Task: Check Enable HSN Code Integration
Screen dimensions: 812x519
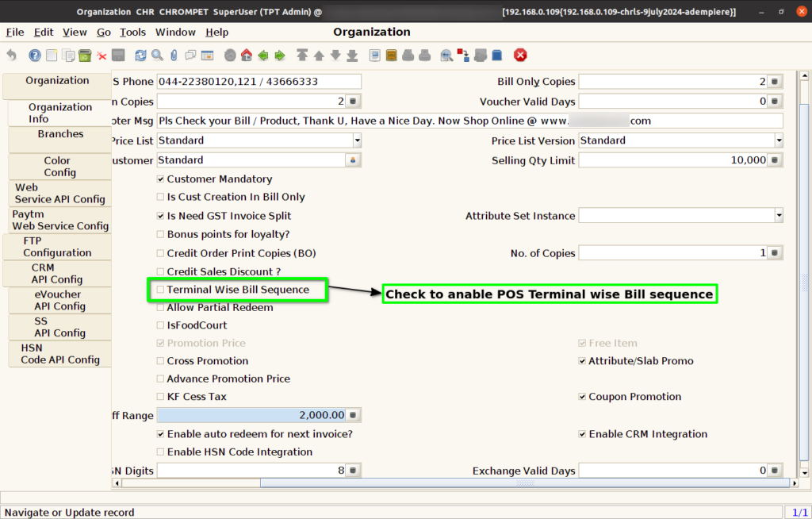Action: (x=160, y=452)
